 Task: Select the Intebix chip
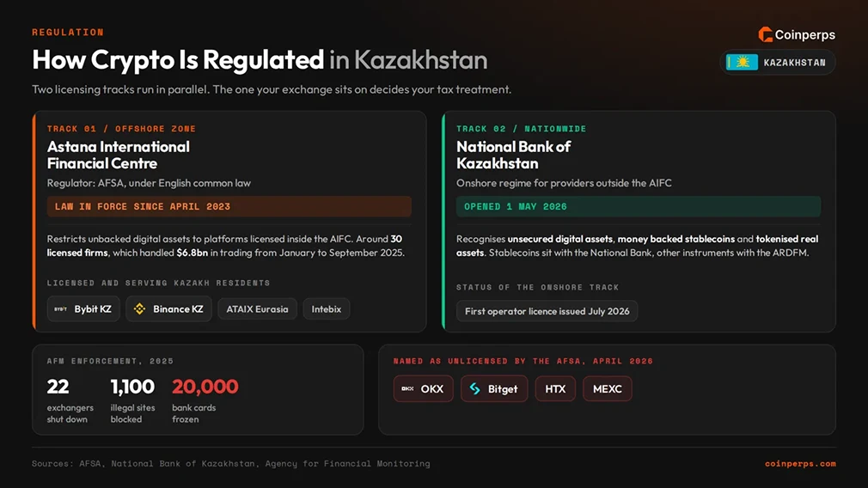326,309
